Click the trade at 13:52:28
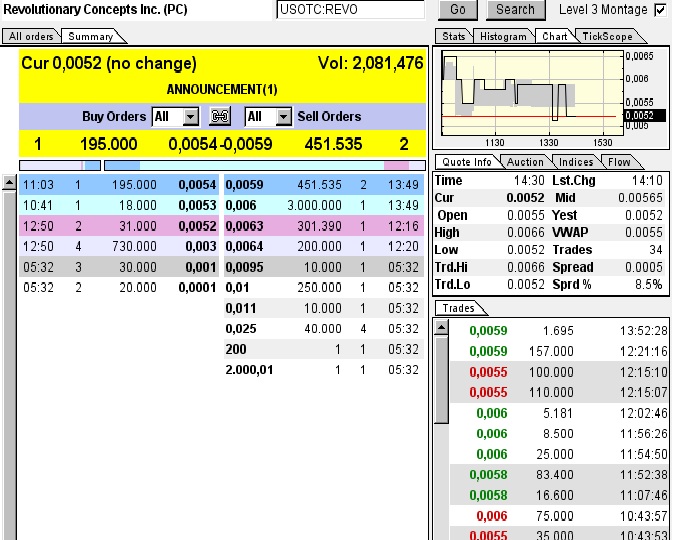 click(x=560, y=331)
